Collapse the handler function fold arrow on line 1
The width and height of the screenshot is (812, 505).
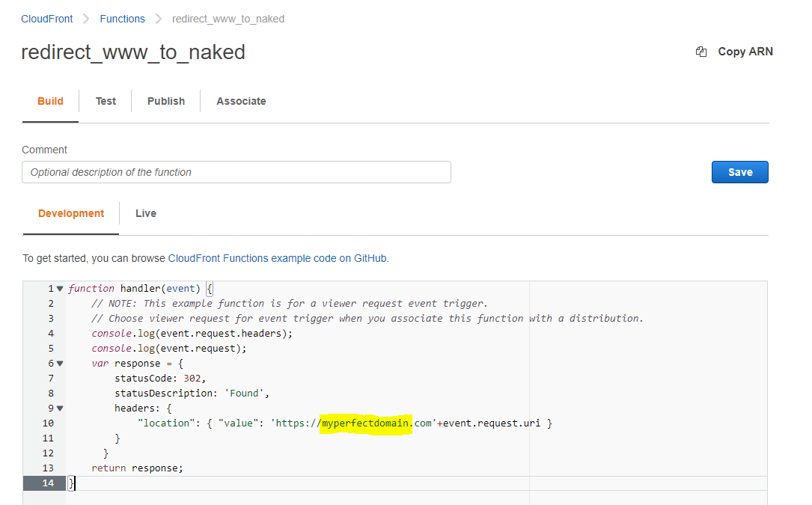(60, 289)
